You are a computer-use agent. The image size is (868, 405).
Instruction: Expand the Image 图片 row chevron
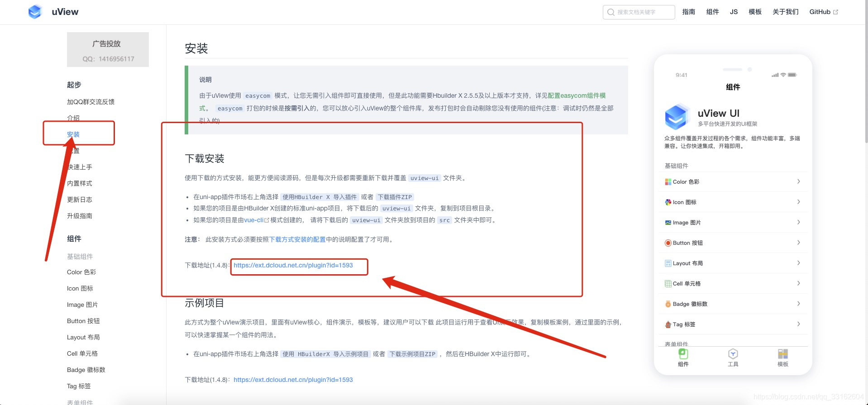[x=798, y=222]
